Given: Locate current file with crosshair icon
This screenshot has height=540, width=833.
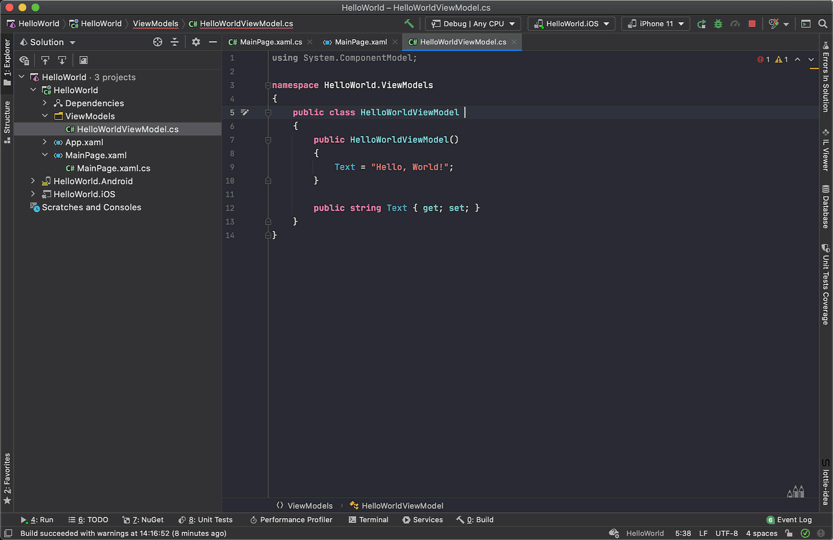Looking at the screenshot, I should point(158,42).
